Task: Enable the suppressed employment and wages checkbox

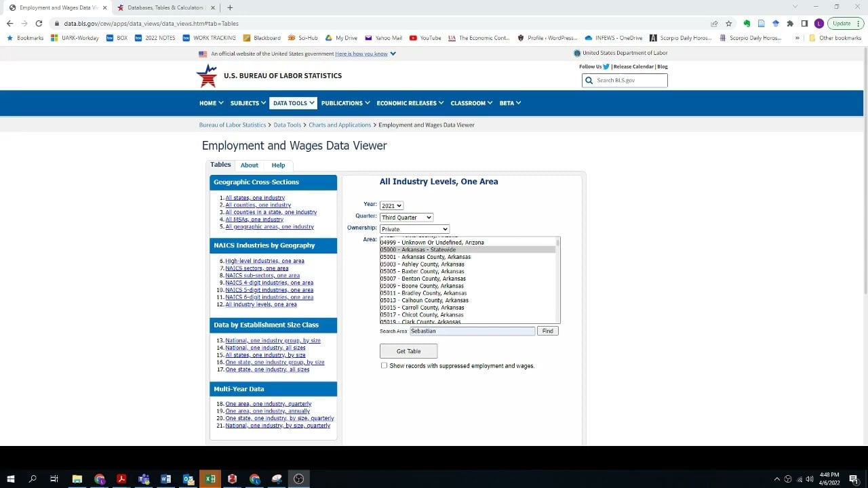Action: [x=384, y=365]
